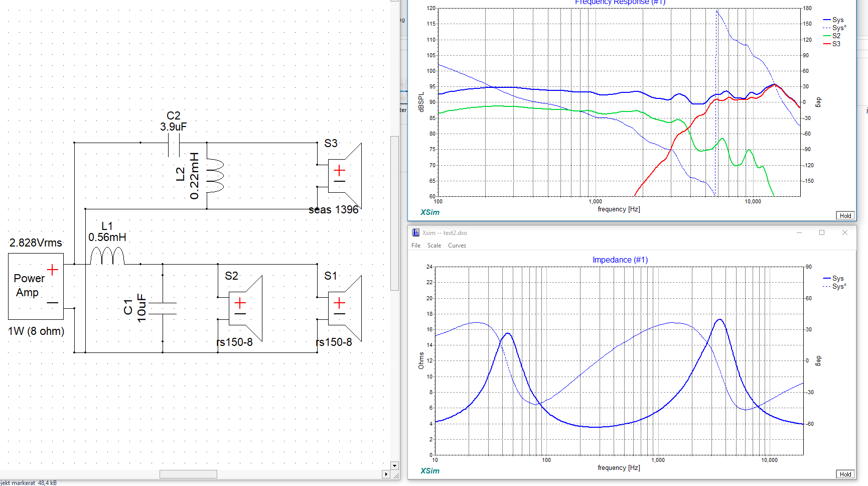This screenshot has width=868, height=486.
Task: Click the schematic scroll-right arrow
Action: (386, 474)
